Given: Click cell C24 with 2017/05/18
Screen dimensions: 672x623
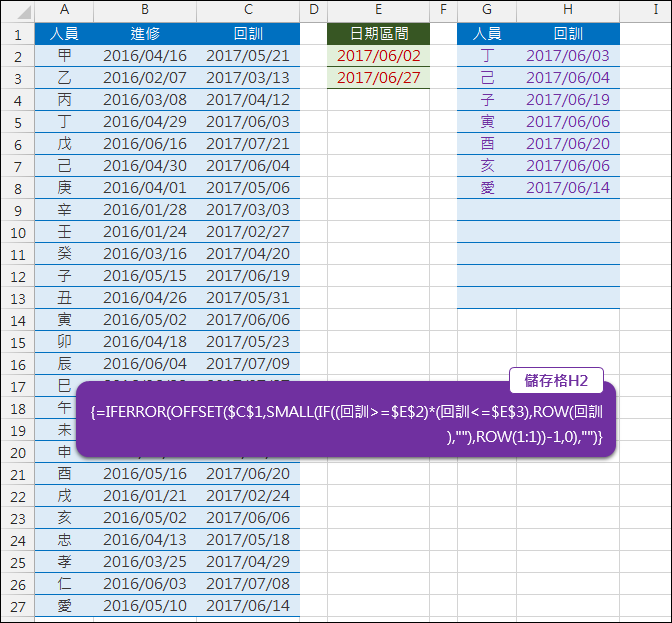Looking at the screenshot, I should 248,540.
